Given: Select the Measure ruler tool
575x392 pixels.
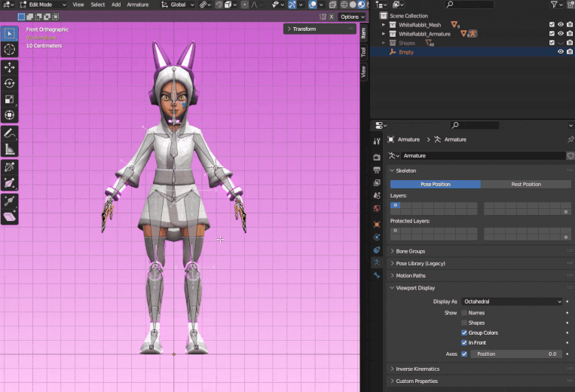Looking at the screenshot, I should [9, 149].
